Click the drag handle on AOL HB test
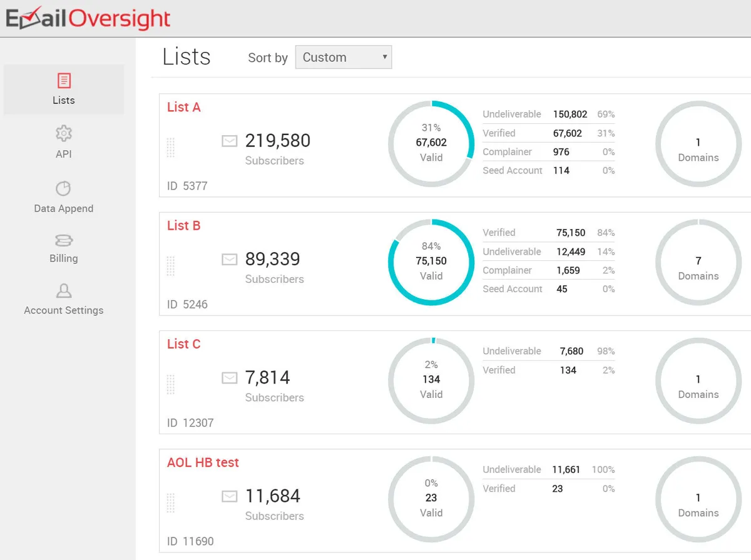The width and height of the screenshot is (751, 560). [171, 502]
